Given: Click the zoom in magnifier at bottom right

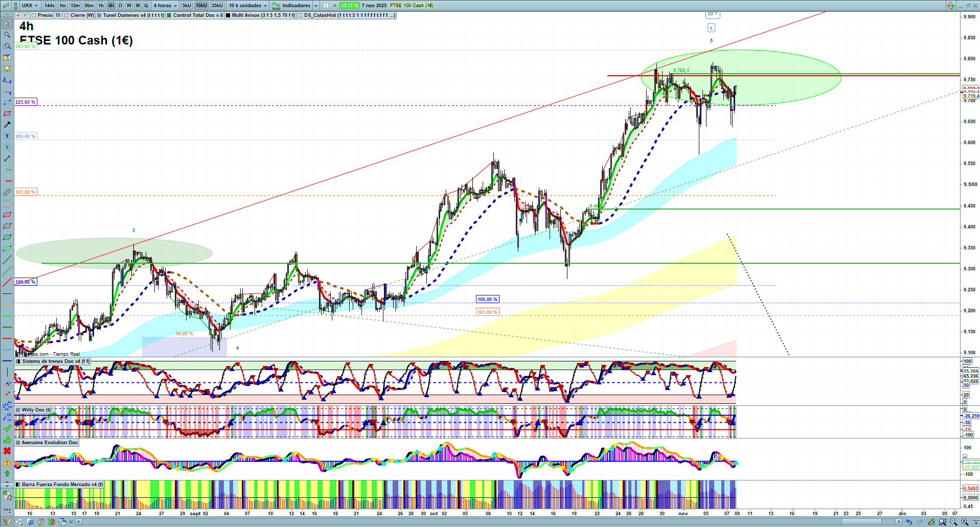Looking at the screenshot, I should 965,522.
